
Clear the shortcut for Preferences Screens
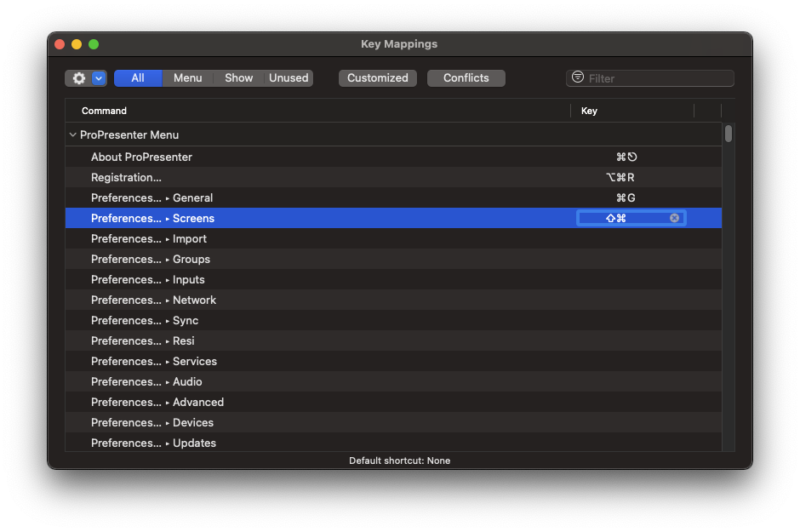675,218
